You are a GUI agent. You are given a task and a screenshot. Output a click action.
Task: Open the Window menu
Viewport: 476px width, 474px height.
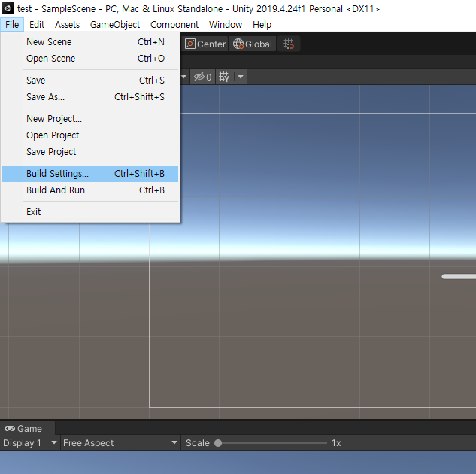226,25
